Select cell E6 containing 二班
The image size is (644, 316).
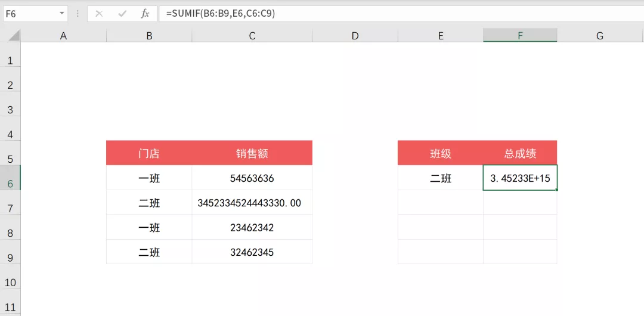(x=441, y=178)
